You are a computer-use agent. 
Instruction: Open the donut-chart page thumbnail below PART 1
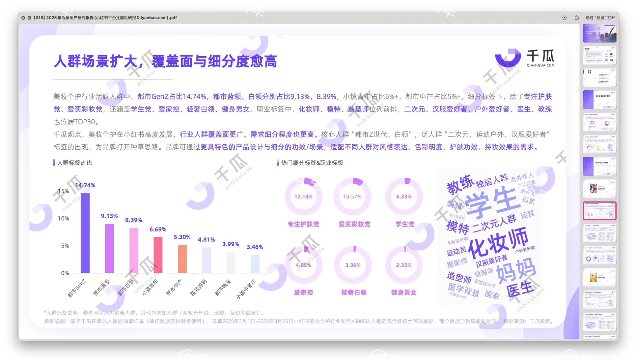[x=600, y=122]
